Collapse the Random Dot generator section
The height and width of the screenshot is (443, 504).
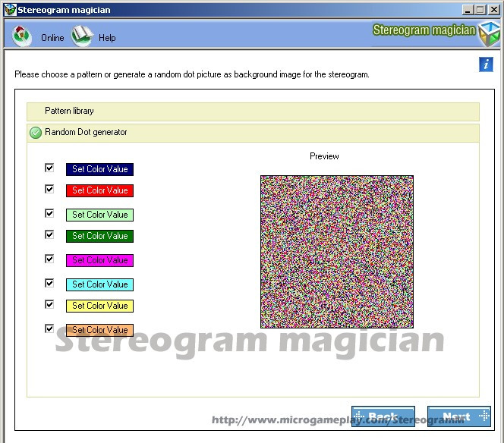point(253,133)
